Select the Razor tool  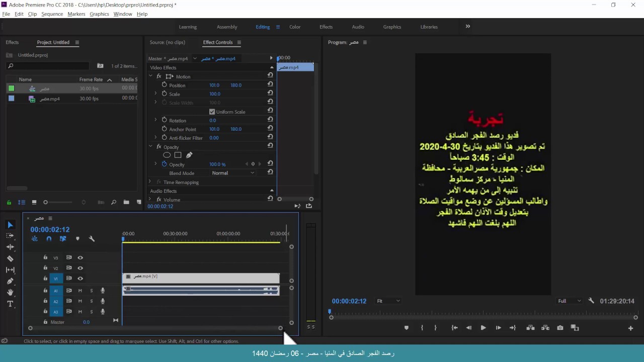tap(10, 258)
